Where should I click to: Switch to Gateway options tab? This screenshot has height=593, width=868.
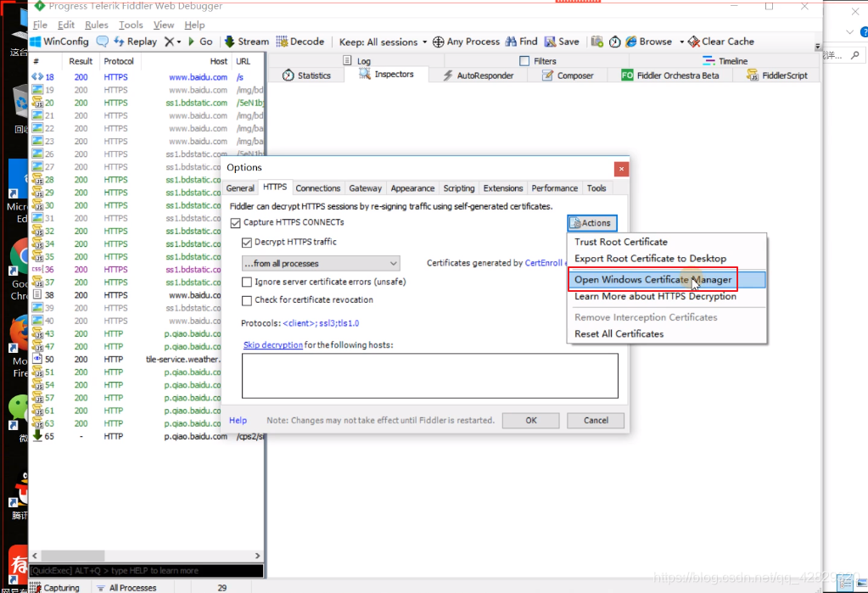click(366, 188)
